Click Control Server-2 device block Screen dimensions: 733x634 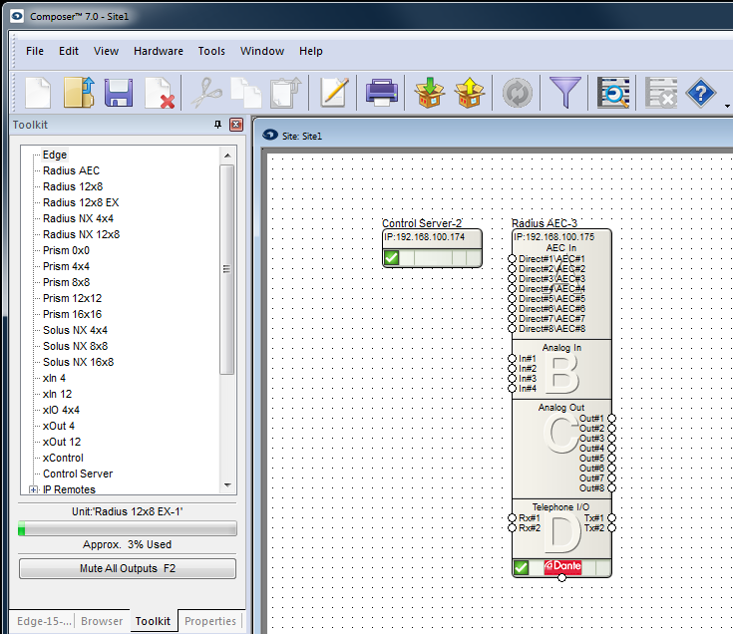432,248
